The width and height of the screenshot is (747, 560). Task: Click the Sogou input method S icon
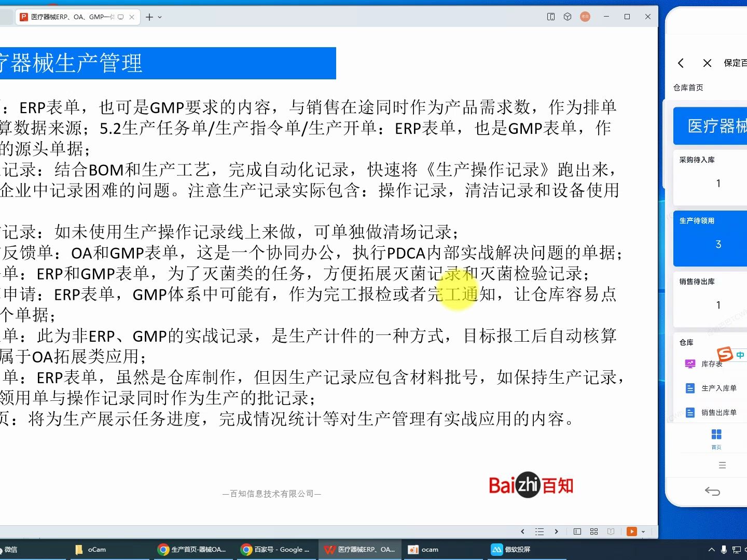click(x=725, y=354)
